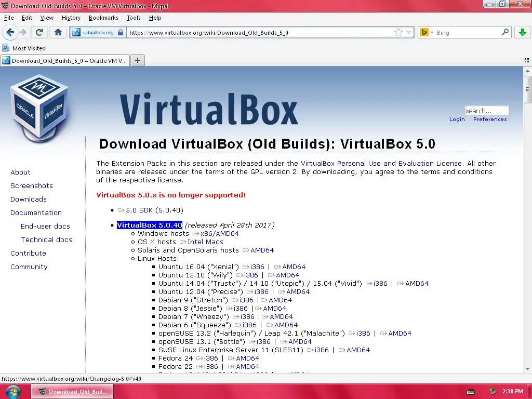Click the system tray clock 2:38 PM
532x399 pixels.
click(513, 391)
